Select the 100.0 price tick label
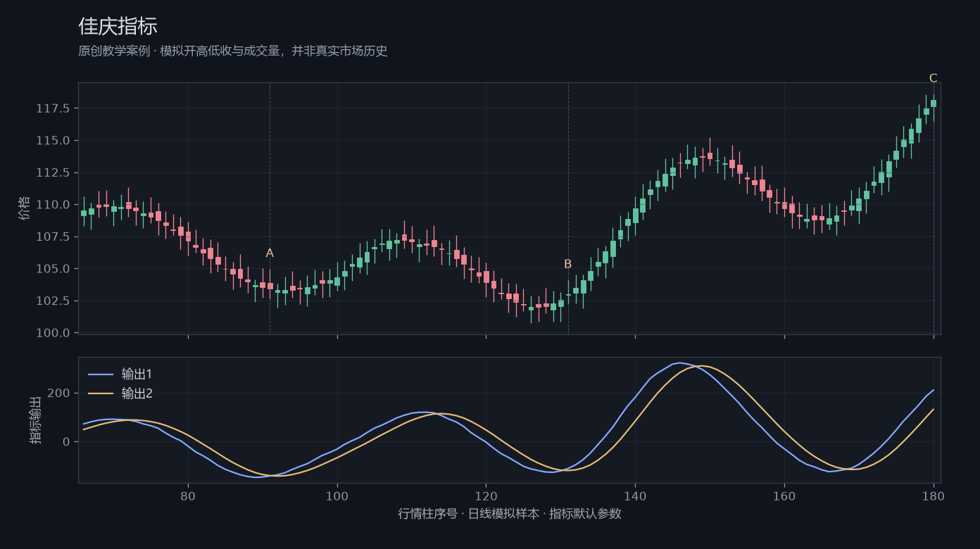 pyautogui.click(x=53, y=333)
